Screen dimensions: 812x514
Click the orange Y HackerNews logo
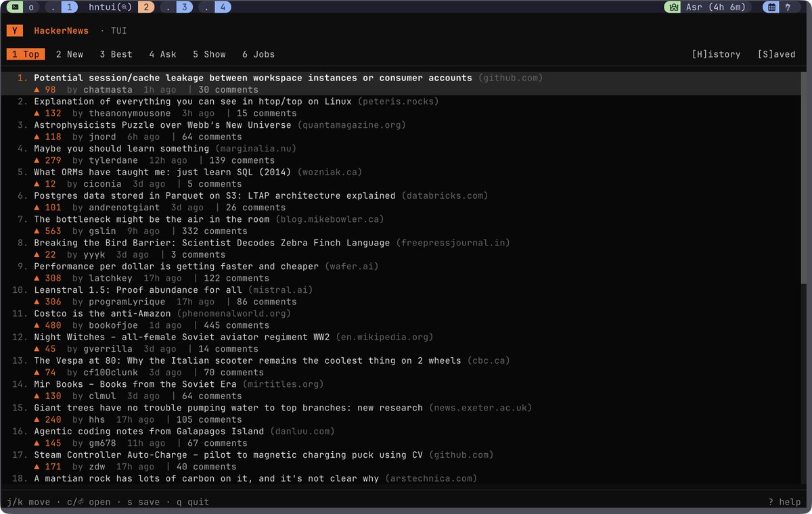point(15,30)
